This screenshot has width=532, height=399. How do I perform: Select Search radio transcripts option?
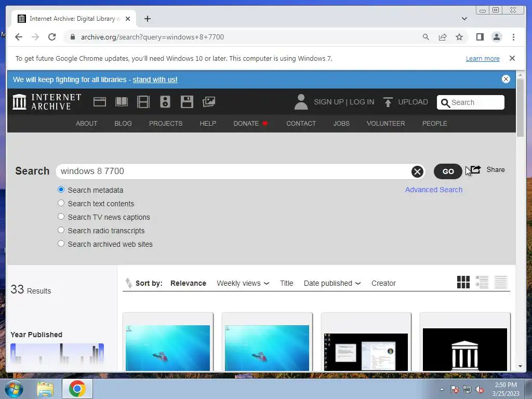[61, 230]
